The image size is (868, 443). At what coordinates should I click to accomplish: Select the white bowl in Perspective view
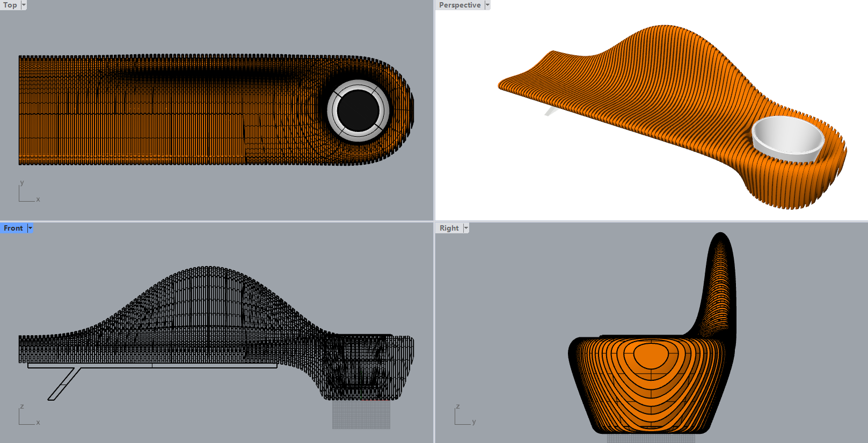[787, 139]
